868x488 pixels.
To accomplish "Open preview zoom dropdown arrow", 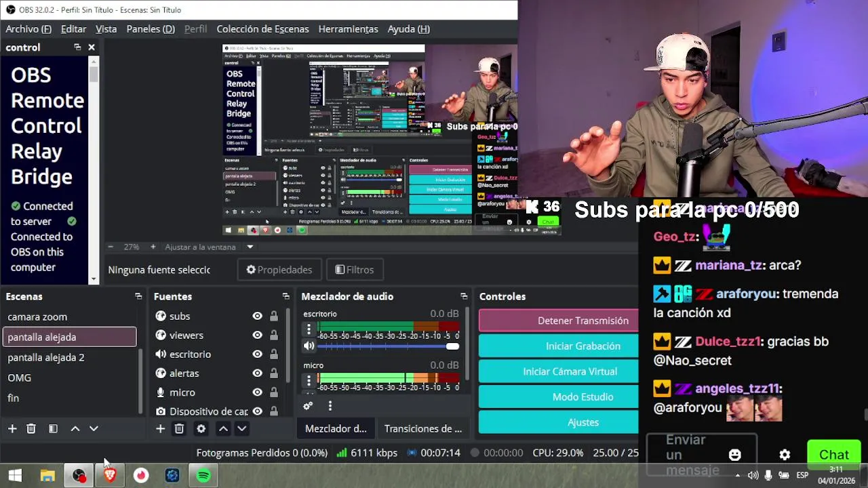I will [250, 247].
